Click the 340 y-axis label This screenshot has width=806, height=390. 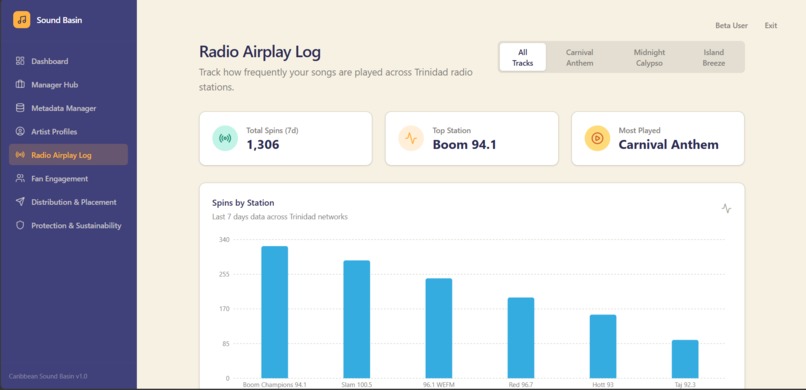pyautogui.click(x=224, y=239)
